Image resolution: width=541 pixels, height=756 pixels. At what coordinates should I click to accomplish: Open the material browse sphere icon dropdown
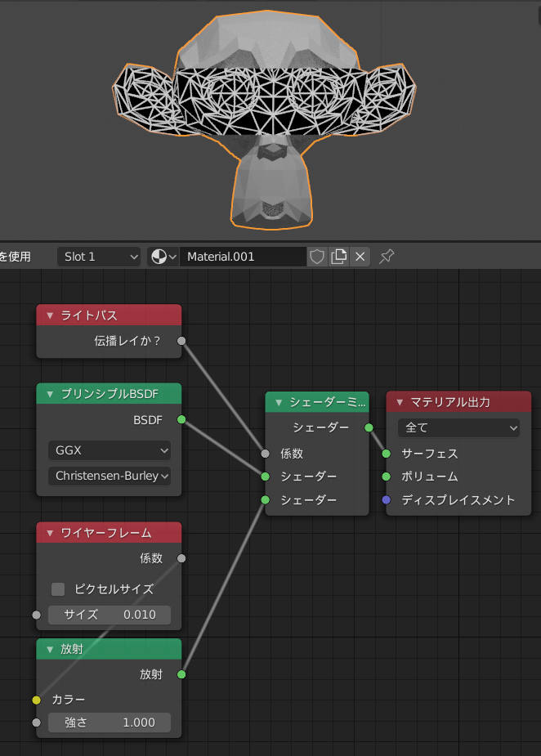coord(163,257)
